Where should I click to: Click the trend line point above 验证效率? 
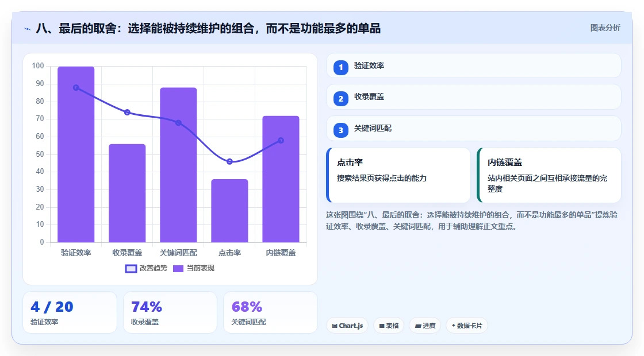(76, 88)
